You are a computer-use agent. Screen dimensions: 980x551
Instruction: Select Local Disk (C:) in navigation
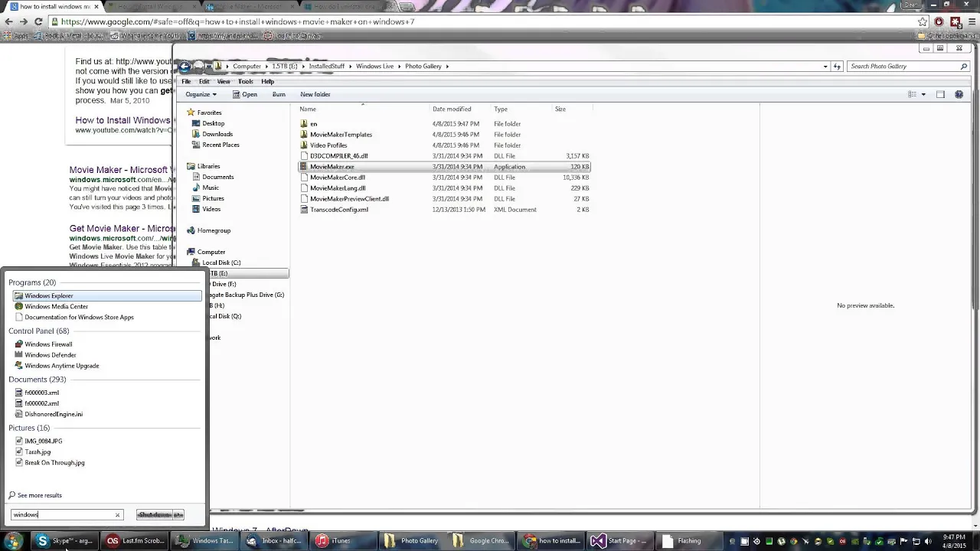coord(220,262)
